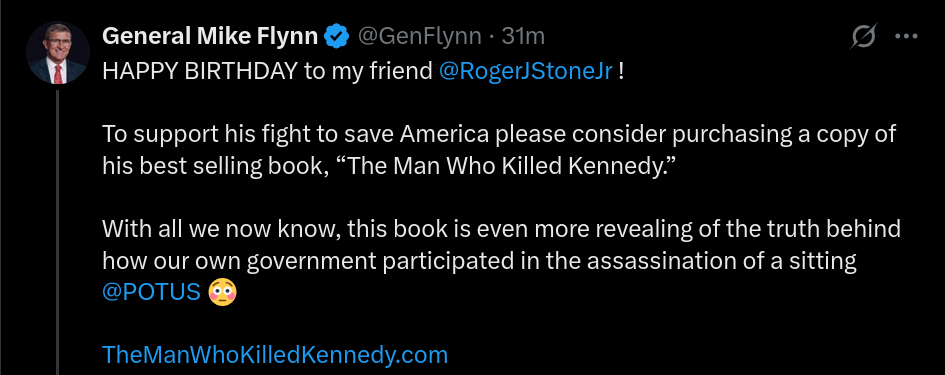This screenshot has height=375, width=945.
Task: Click the Grok slashed-circle icon
Action: tap(864, 37)
